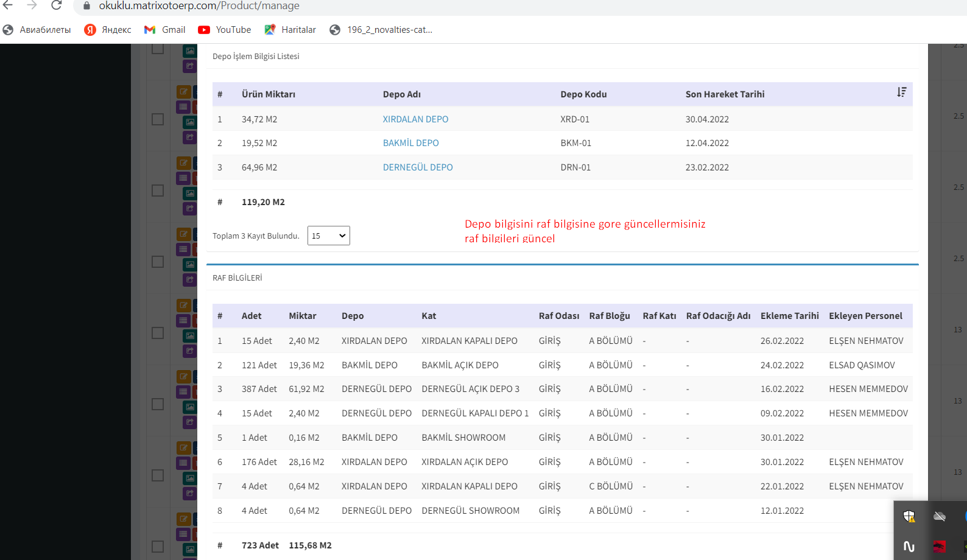Click the white wave-shaped tray icon

(909, 546)
